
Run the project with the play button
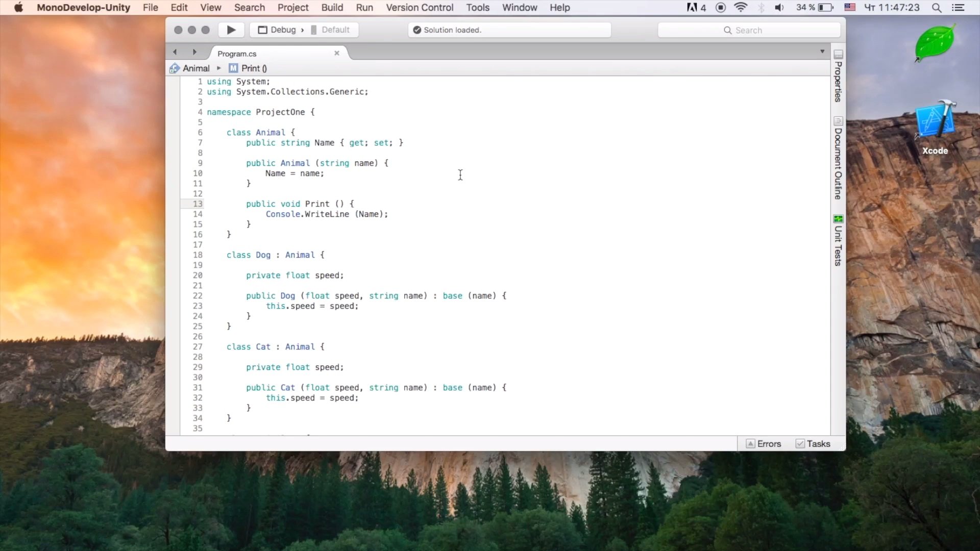[x=231, y=30]
